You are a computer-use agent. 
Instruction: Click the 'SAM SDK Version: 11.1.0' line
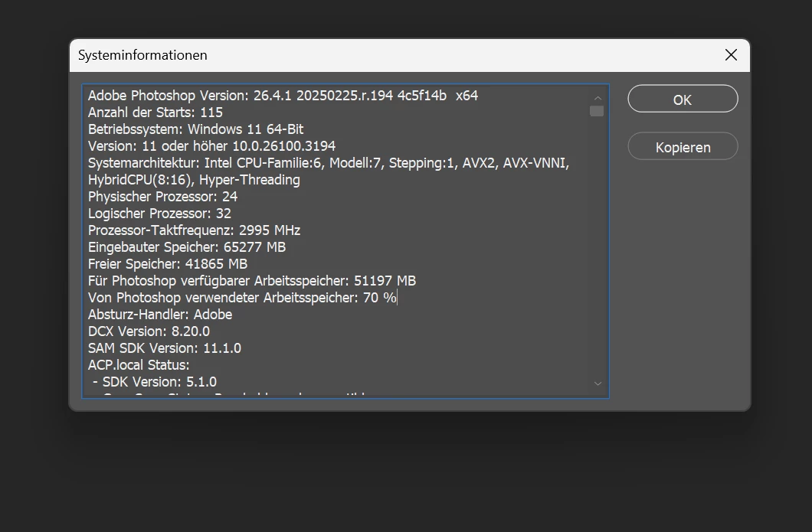tap(164, 348)
